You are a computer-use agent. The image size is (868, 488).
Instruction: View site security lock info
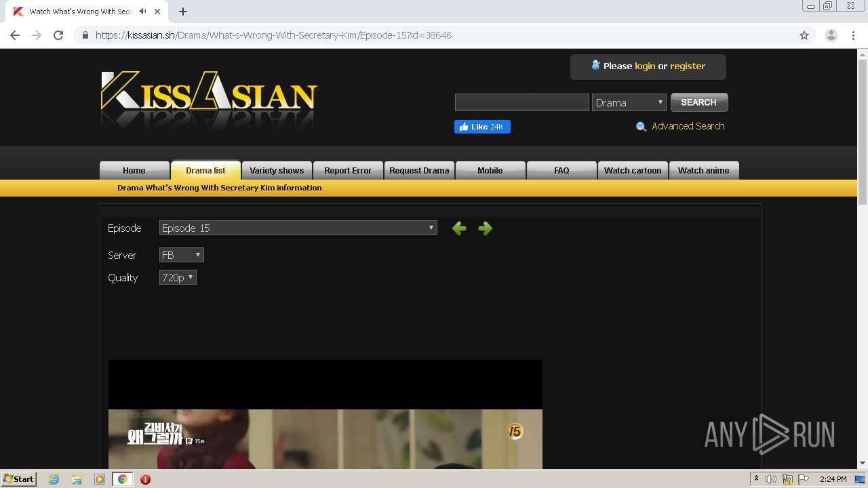click(x=85, y=35)
